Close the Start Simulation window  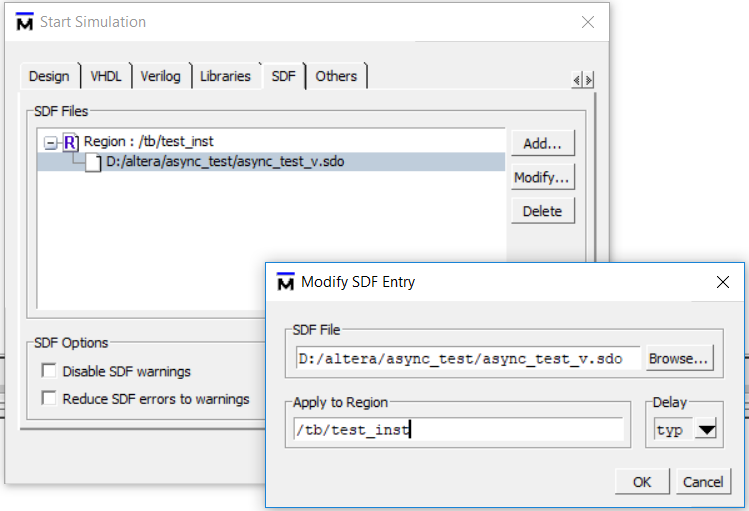pos(588,22)
